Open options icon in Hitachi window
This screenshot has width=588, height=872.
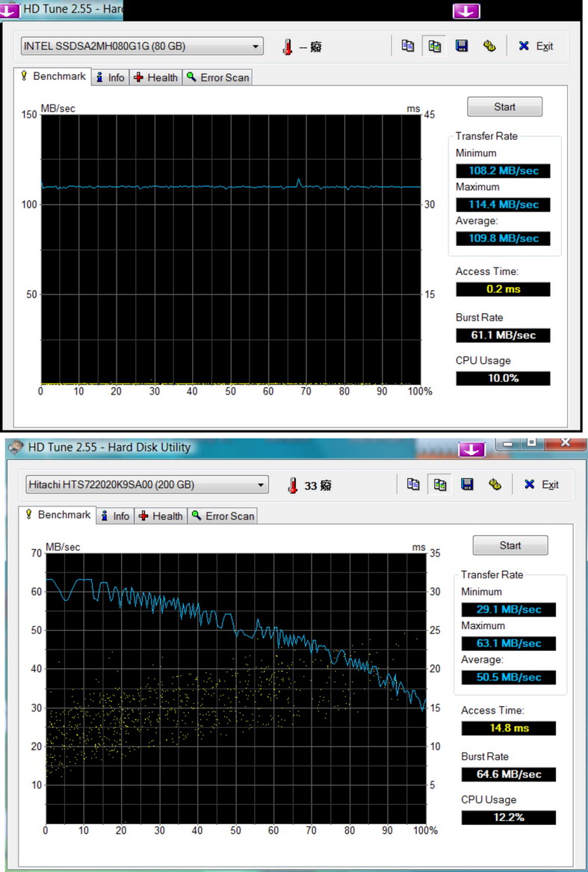495,485
